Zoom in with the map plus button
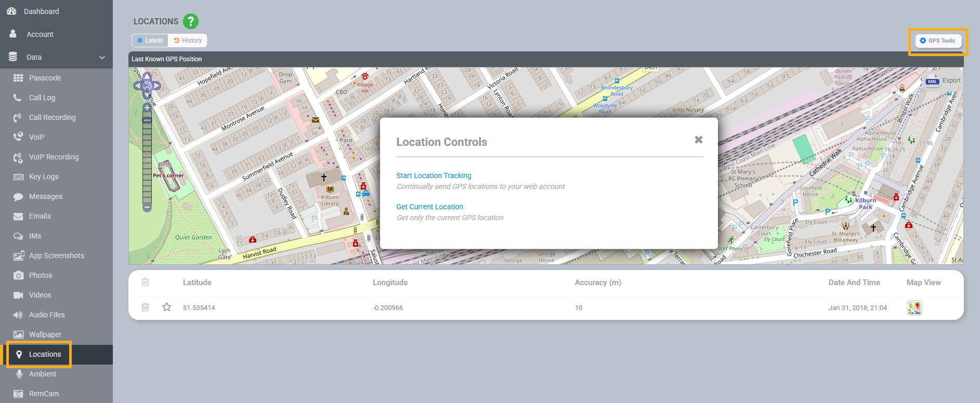 [x=147, y=108]
